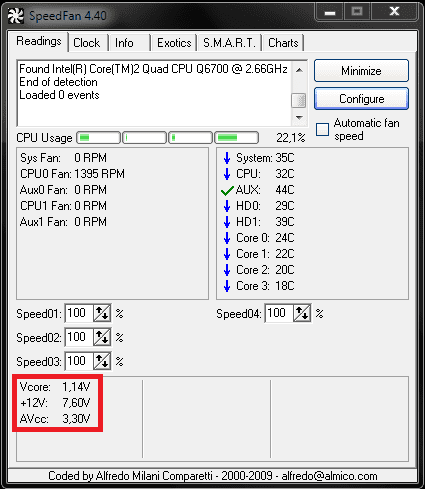
Task: Click into the Speed04 value field
Action: tap(279, 313)
